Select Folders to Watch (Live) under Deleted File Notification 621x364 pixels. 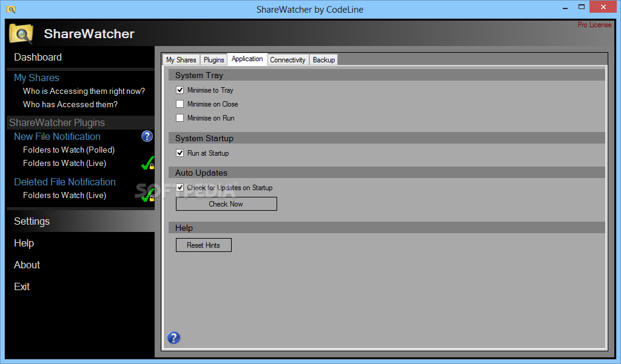64,195
